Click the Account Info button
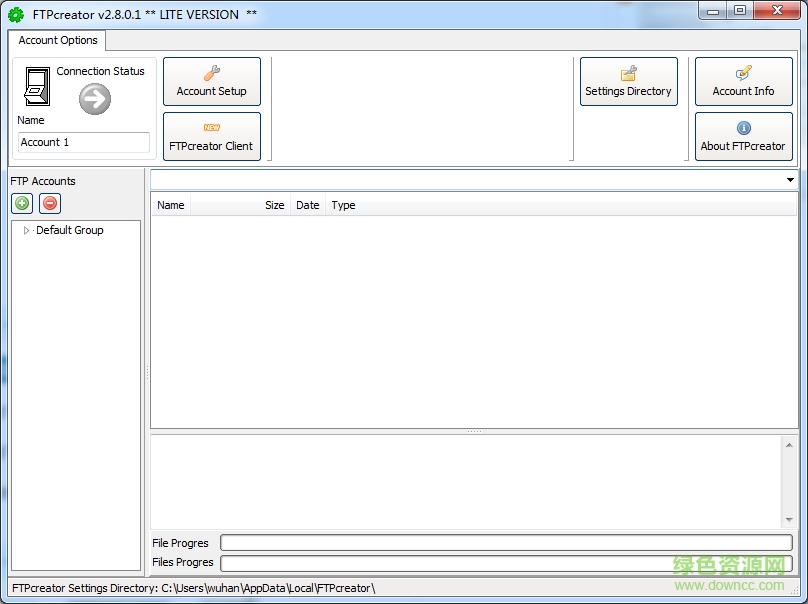 pos(743,81)
